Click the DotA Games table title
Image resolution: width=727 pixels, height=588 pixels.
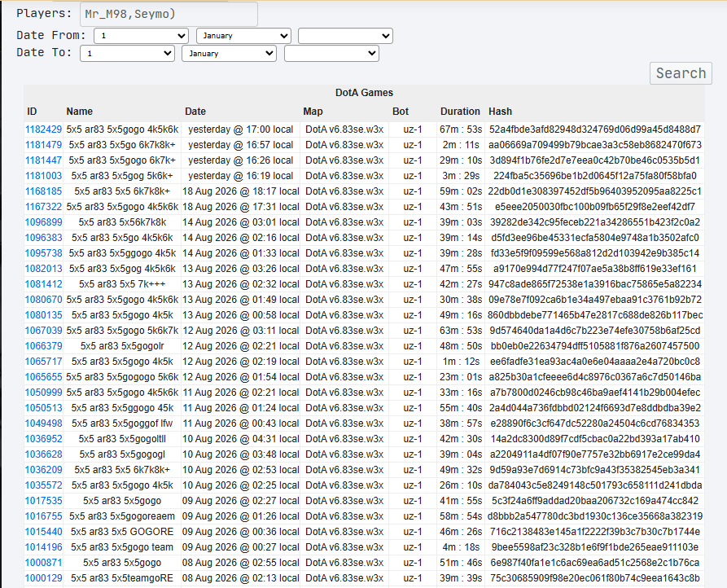(x=364, y=93)
